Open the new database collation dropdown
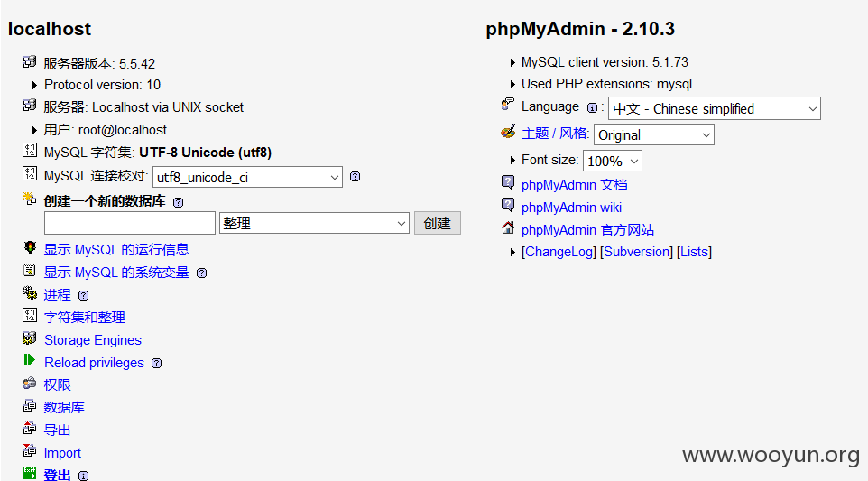Image resolution: width=868 pixels, height=481 pixels. pyautogui.click(x=314, y=223)
